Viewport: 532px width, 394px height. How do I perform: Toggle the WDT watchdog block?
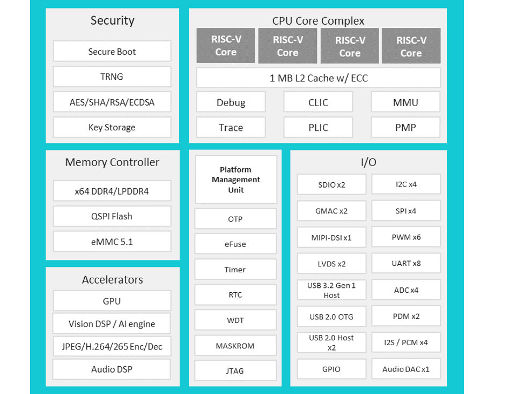tap(235, 320)
